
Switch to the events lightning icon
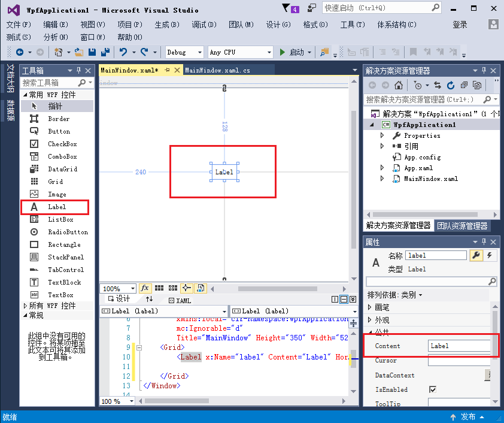click(490, 255)
